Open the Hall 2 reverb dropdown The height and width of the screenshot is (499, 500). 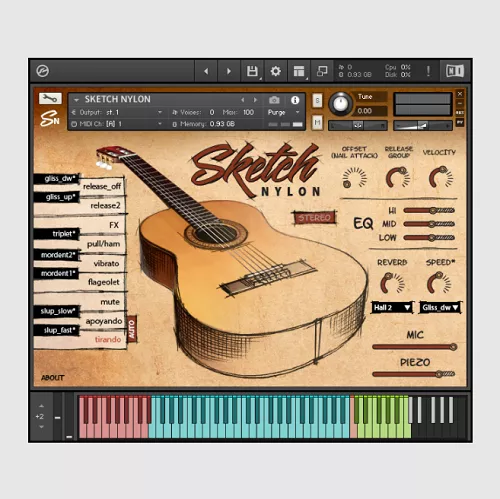pos(392,307)
